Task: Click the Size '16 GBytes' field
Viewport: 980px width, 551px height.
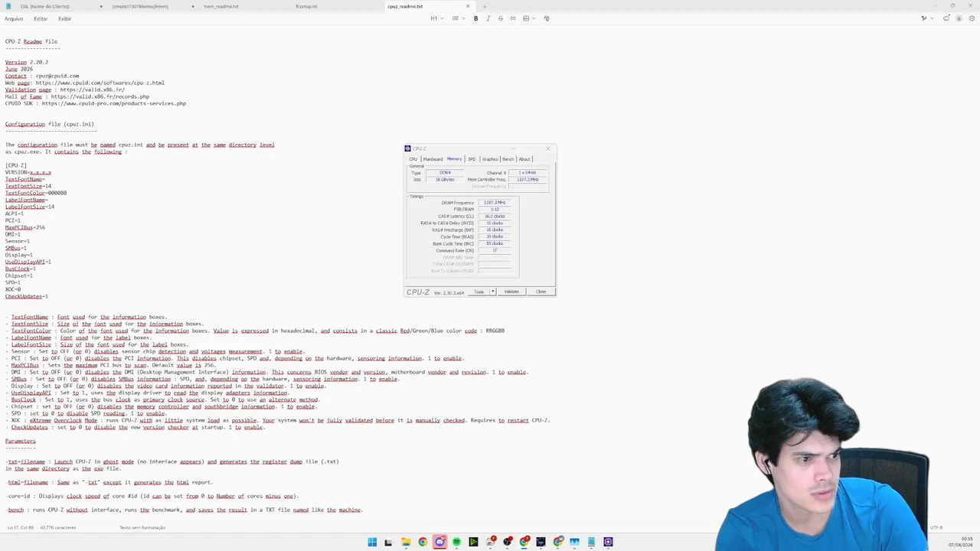Action: click(445, 180)
